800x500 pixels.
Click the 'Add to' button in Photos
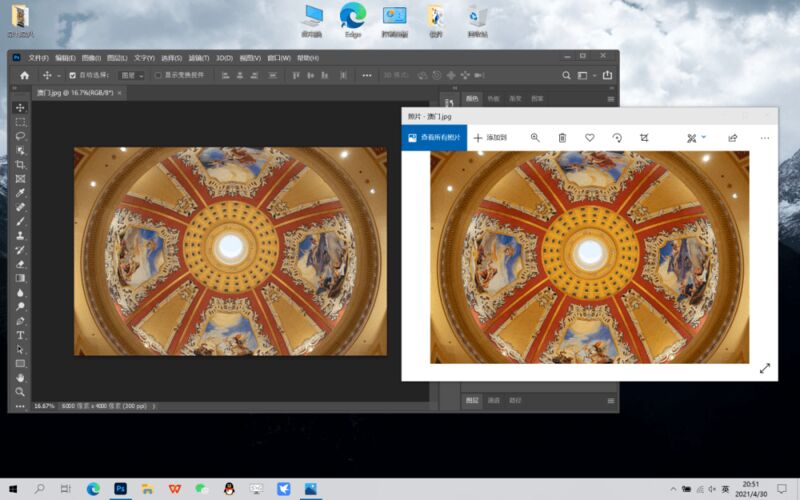490,138
